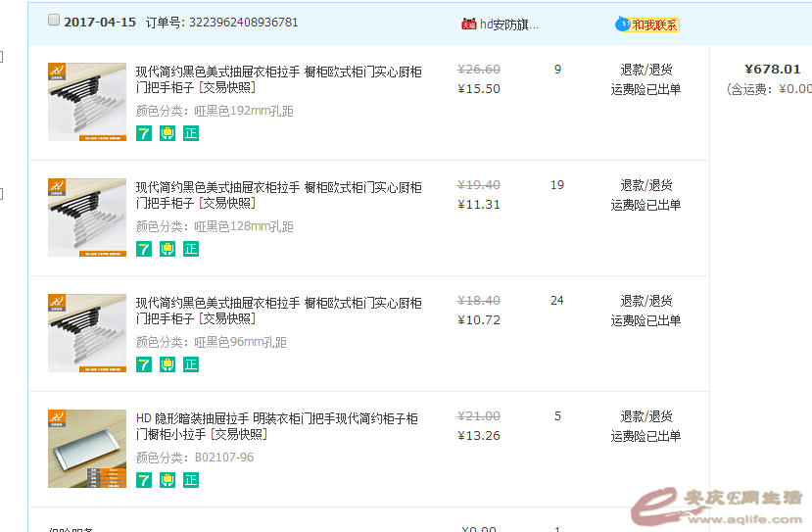
Task: Open the HD 隐形暗装抽屉拉手 product title
Action: coord(276,418)
